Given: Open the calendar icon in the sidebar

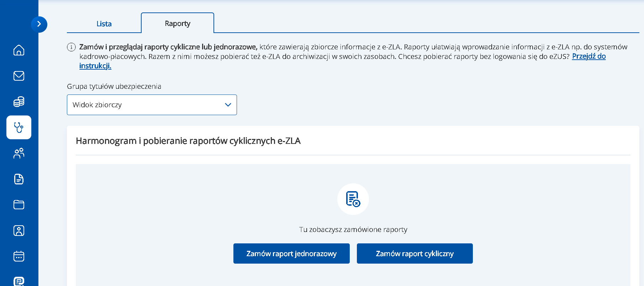Looking at the screenshot, I should point(19,256).
